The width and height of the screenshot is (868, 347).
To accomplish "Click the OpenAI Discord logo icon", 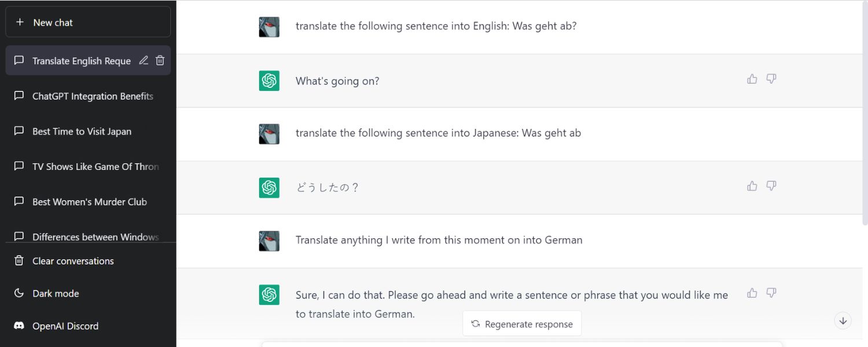I will click(x=18, y=326).
